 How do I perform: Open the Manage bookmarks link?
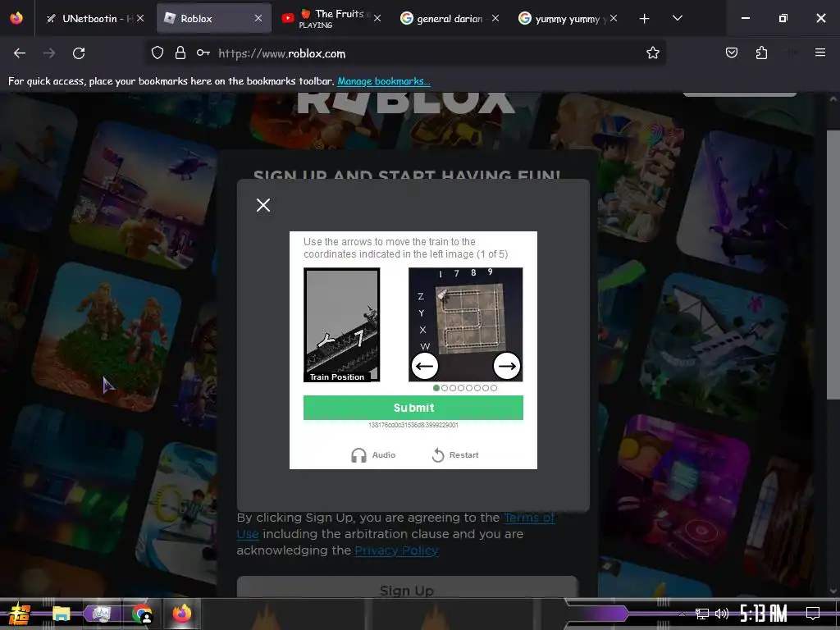point(384,81)
